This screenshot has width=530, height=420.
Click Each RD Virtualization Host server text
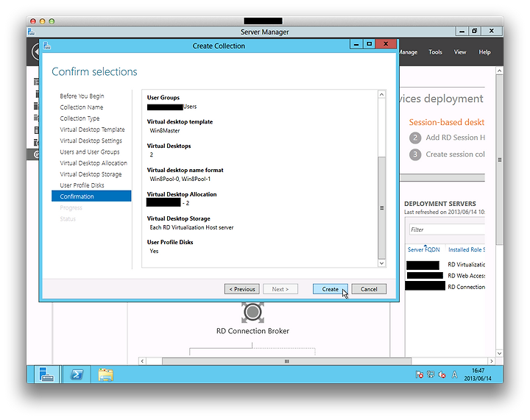(191, 227)
